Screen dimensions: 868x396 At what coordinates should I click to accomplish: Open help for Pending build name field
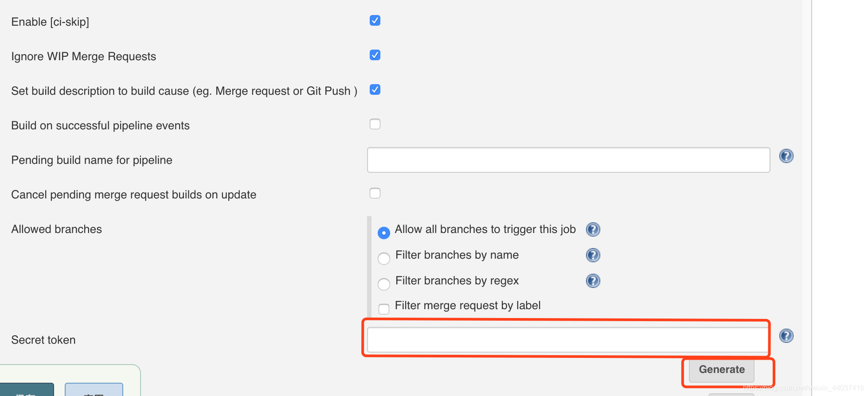tap(786, 156)
